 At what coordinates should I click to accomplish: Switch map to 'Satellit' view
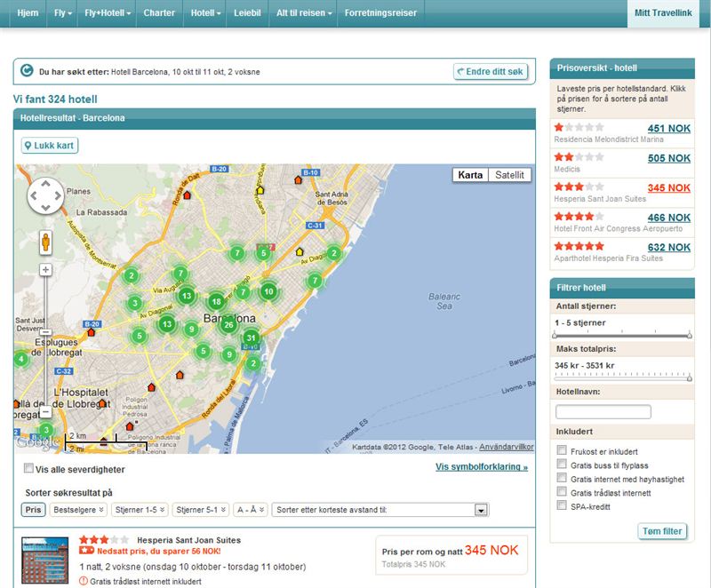coord(509,175)
